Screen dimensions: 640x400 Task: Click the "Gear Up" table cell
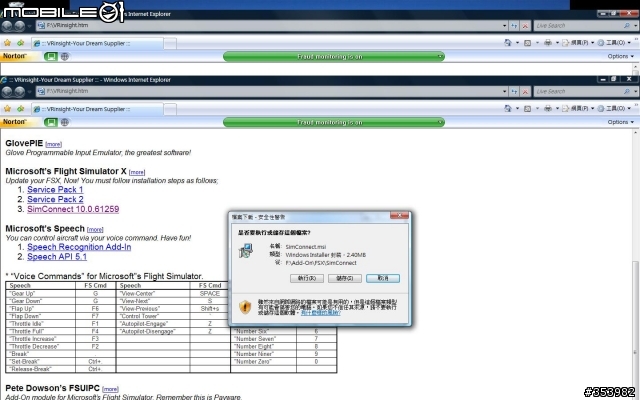click(41, 293)
